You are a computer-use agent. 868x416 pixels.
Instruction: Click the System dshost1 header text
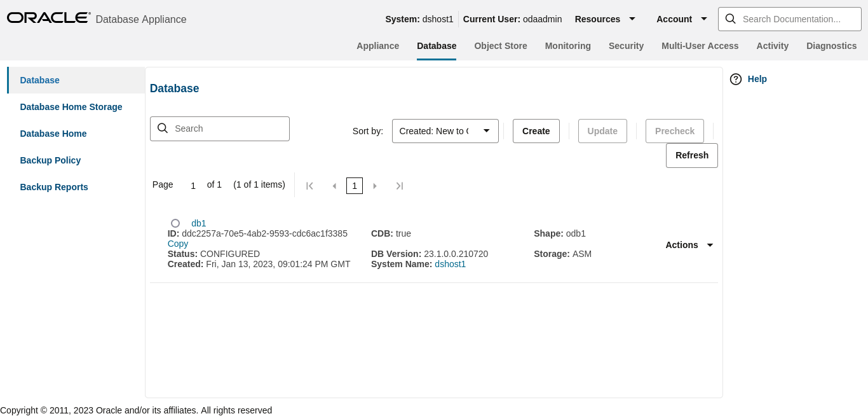coord(419,19)
